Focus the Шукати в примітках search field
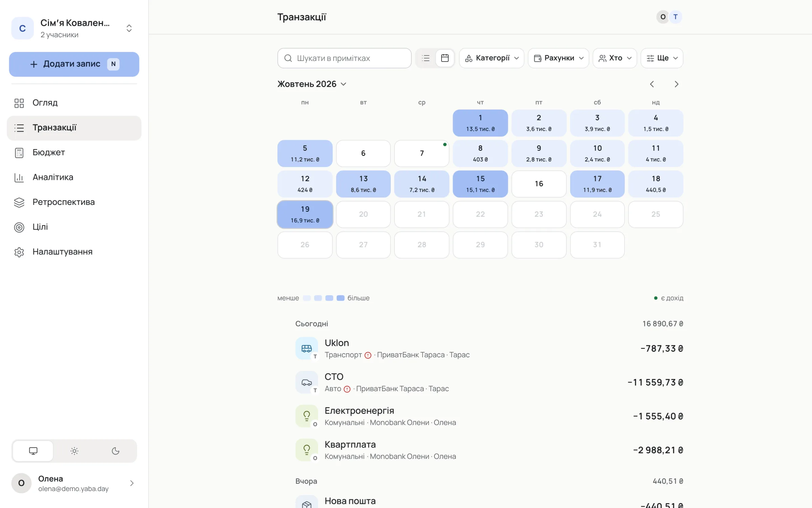812x508 pixels. 344,58
